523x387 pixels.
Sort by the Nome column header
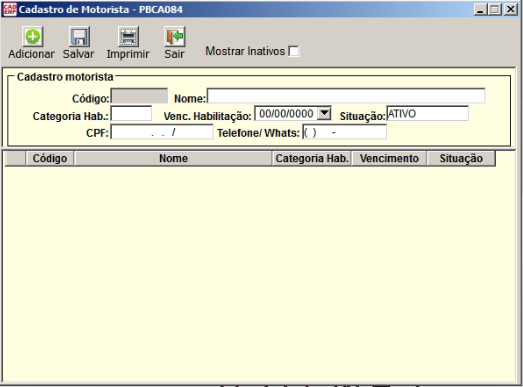173,158
